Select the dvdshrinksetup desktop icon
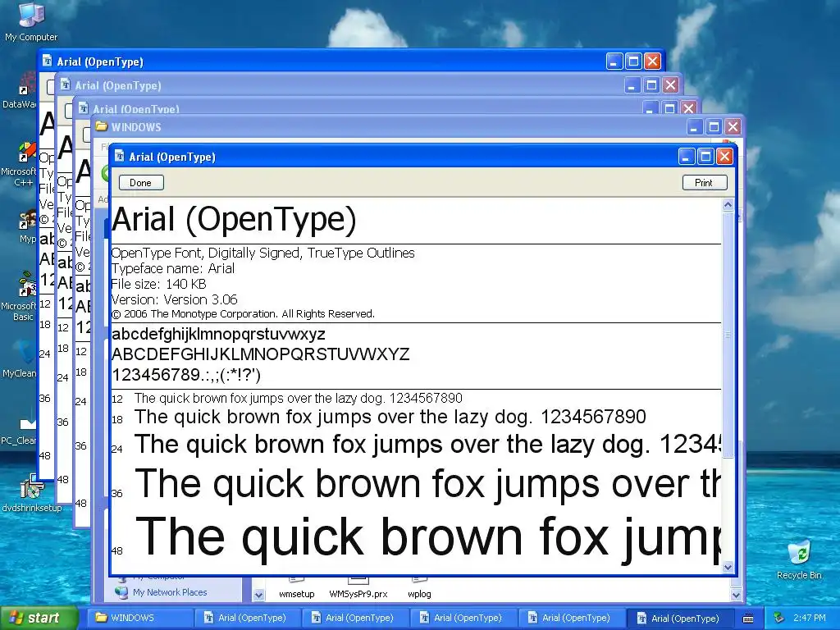 (32, 493)
